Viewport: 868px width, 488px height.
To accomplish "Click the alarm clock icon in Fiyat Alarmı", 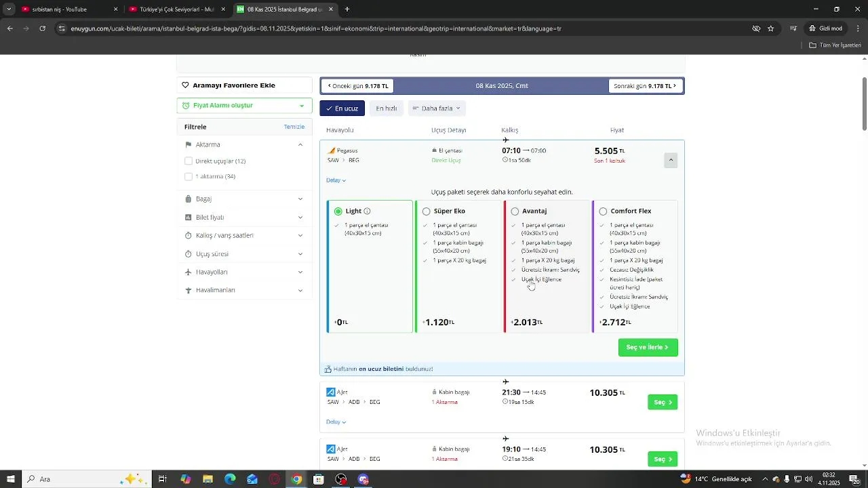I will coord(186,106).
